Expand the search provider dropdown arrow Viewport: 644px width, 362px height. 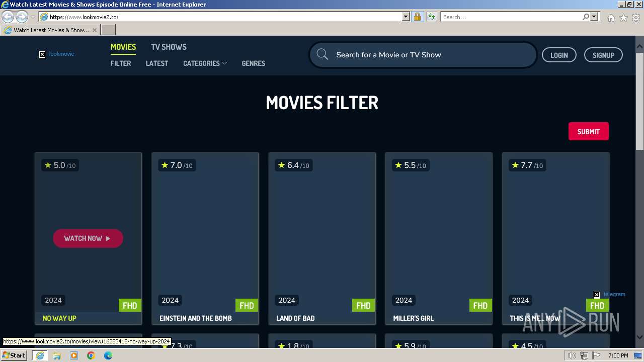tap(594, 17)
